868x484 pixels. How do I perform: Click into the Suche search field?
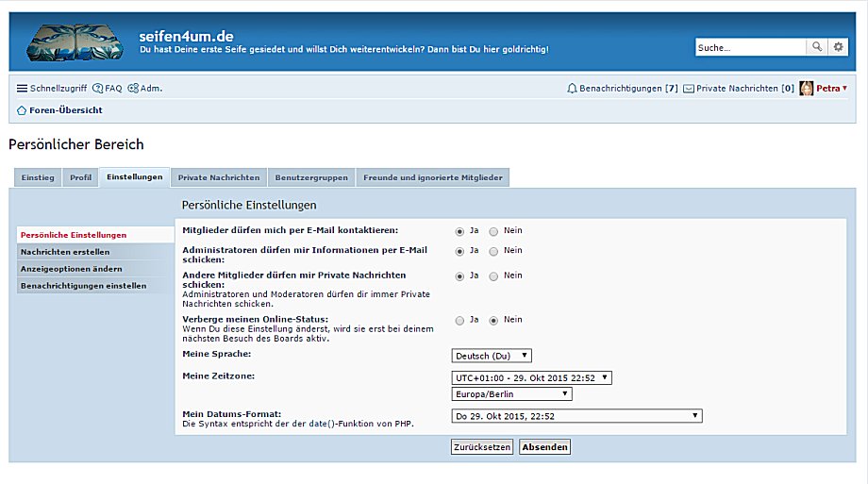coord(750,47)
